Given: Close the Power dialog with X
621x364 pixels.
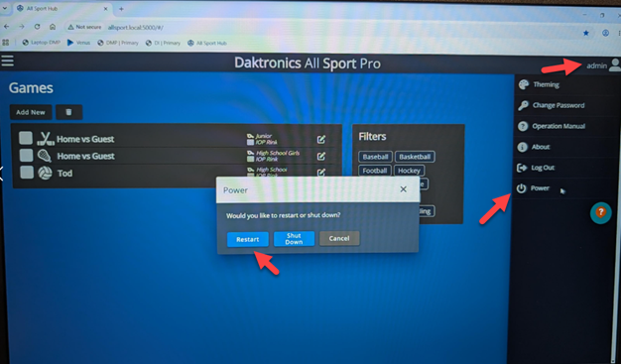Looking at the screenshot, I should pos(403,189).
